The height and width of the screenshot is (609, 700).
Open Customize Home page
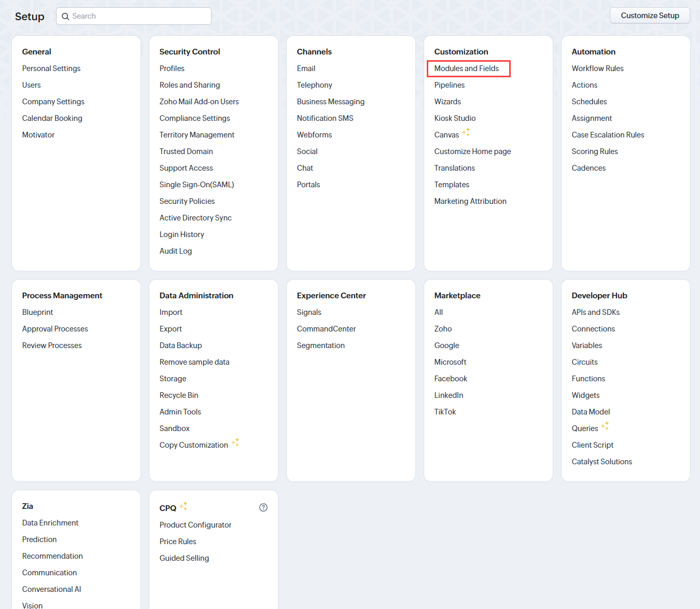click(473, 151)
